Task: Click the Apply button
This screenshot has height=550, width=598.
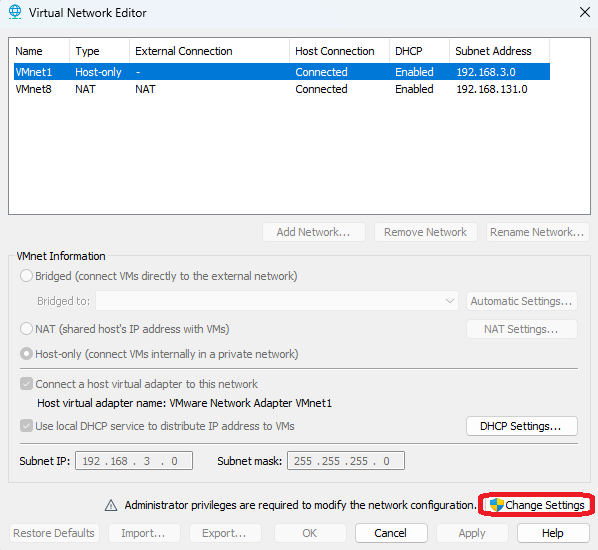Action: [x=472, y=533]
